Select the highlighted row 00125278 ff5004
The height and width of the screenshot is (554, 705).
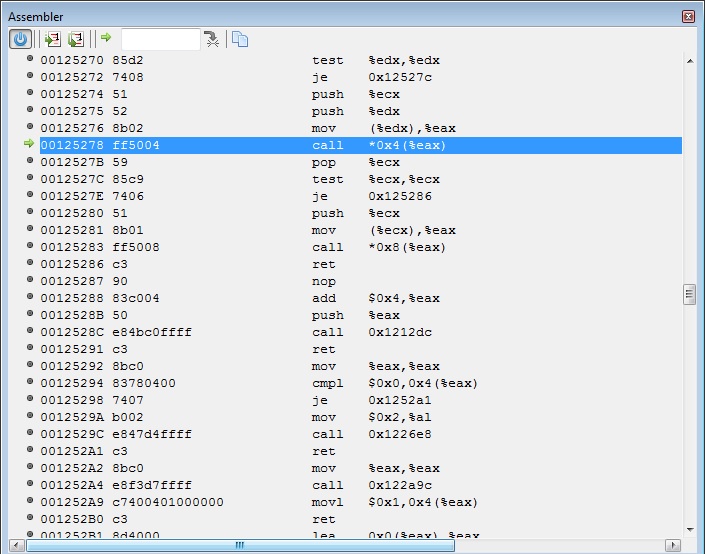coord(361,145)
